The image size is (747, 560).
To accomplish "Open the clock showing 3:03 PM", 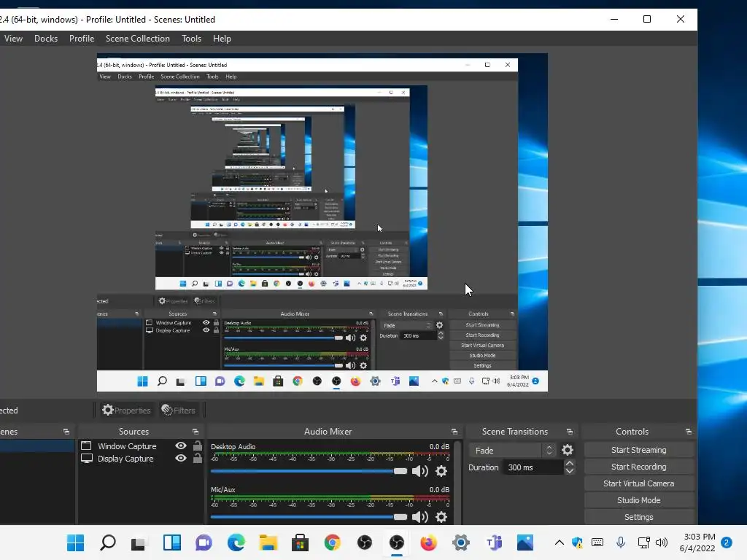I will click(x=697, y=542).
